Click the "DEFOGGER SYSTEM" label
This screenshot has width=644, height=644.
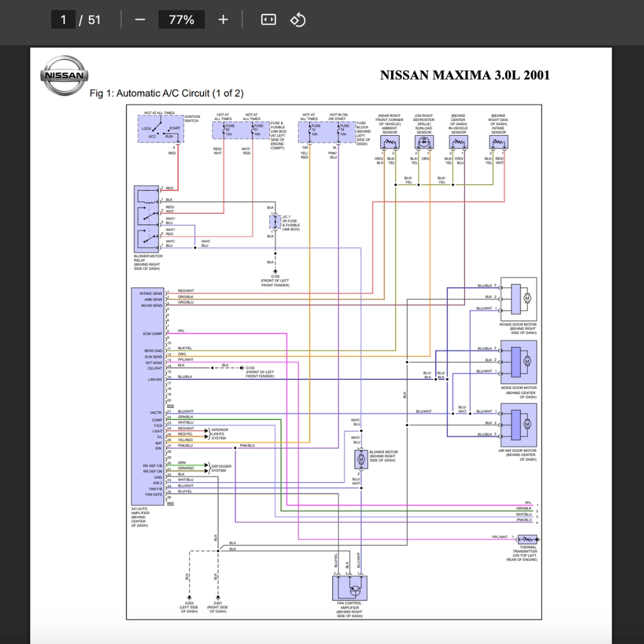(221, 468)
